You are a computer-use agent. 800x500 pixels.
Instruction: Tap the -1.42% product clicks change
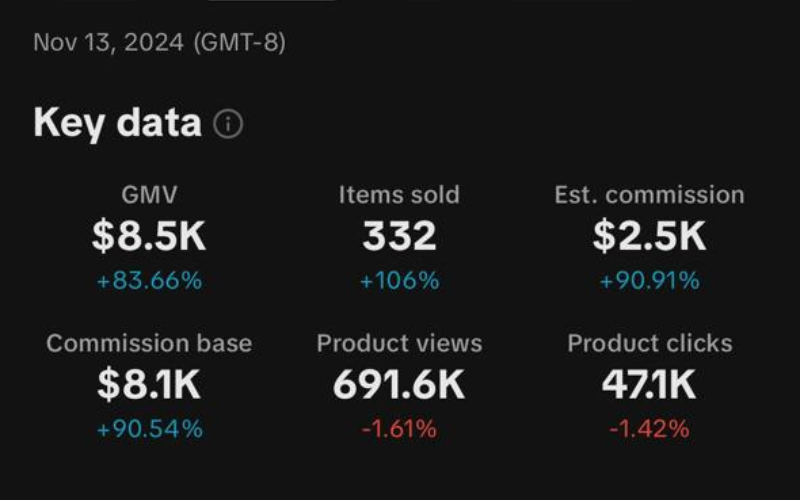pyautogui.click(x=649, y=429)
